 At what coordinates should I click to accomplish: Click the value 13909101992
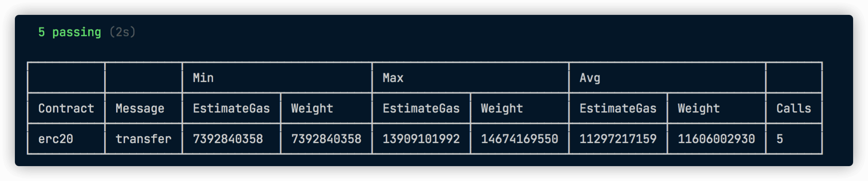(x=421, y=139)
